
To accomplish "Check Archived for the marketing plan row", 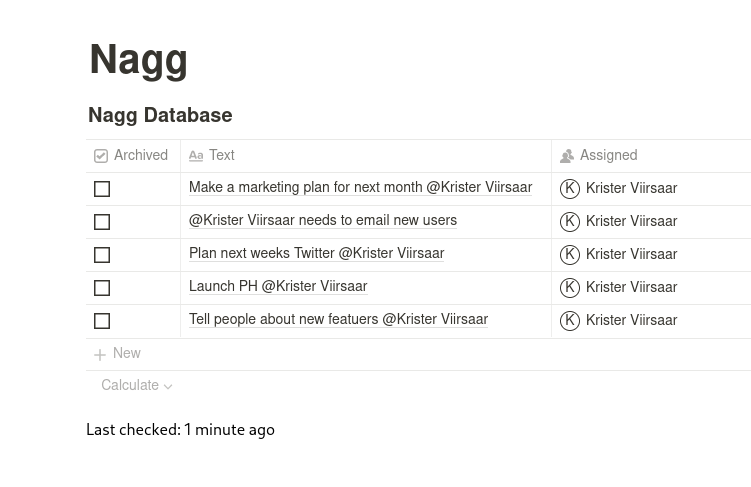I will pyautogui.click(x=102, y=189).
